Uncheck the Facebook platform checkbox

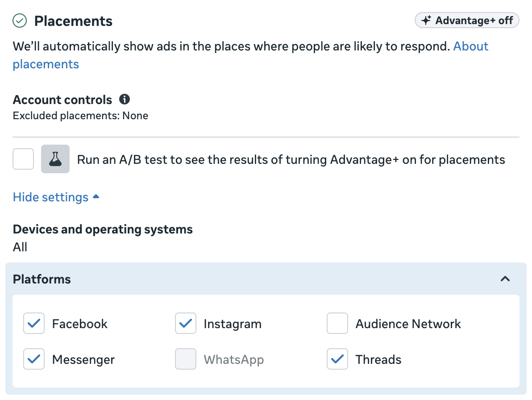click(34, 324)
